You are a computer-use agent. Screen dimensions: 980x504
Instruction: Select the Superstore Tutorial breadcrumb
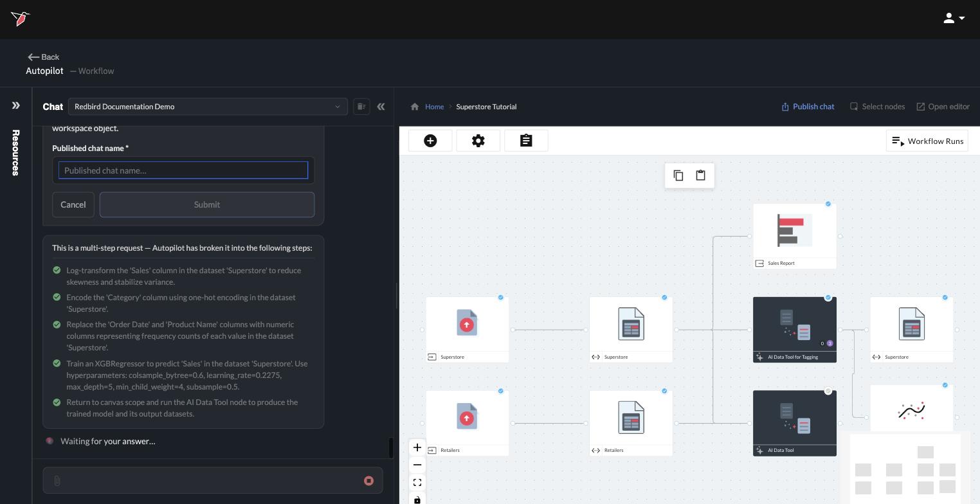click(x=486, y=107)
